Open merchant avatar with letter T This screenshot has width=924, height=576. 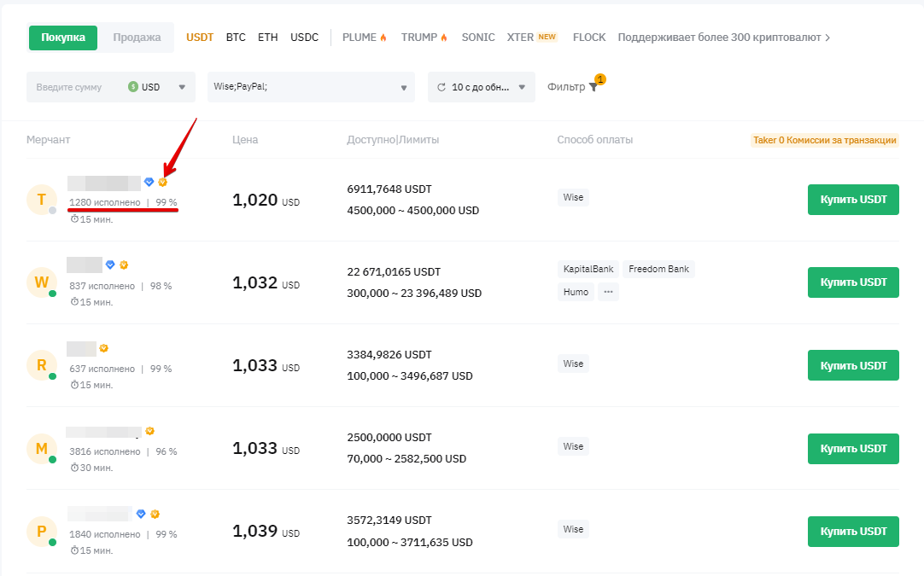point(41,200)
